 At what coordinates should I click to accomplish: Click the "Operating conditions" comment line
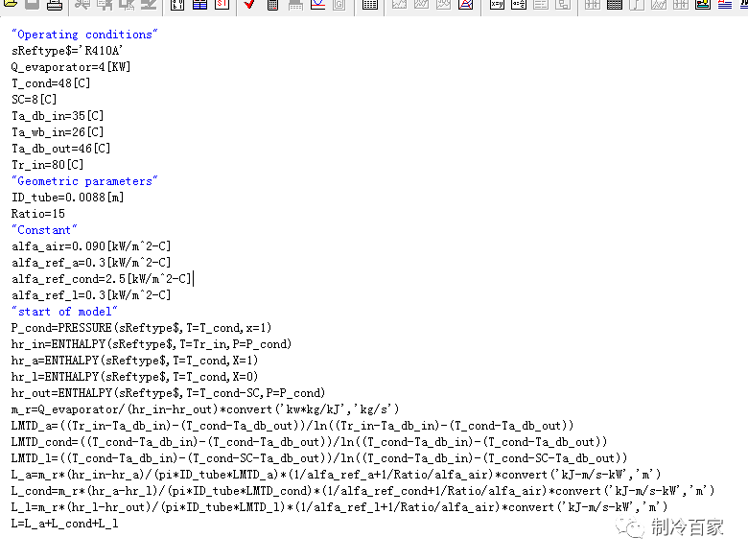click(84, 35)
